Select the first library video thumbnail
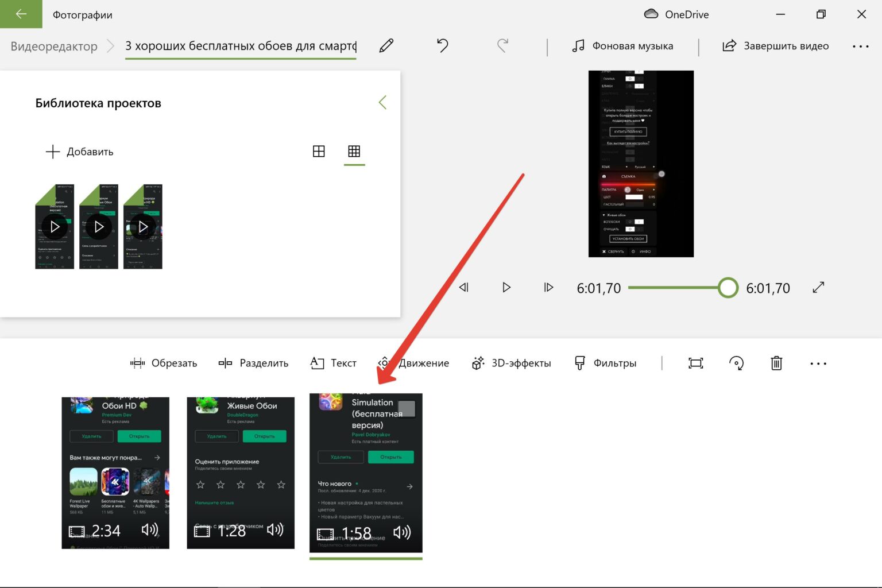 (55, 226)
